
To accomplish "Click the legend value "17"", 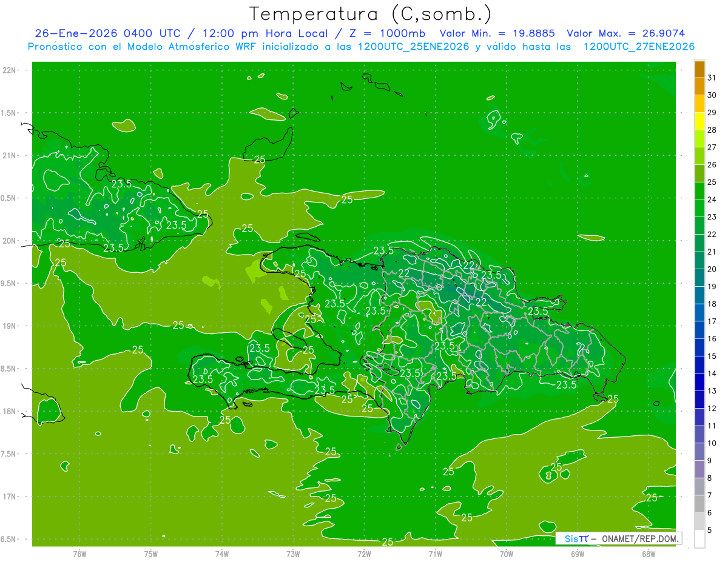I will pyautogui.click(x=712, y=321).
